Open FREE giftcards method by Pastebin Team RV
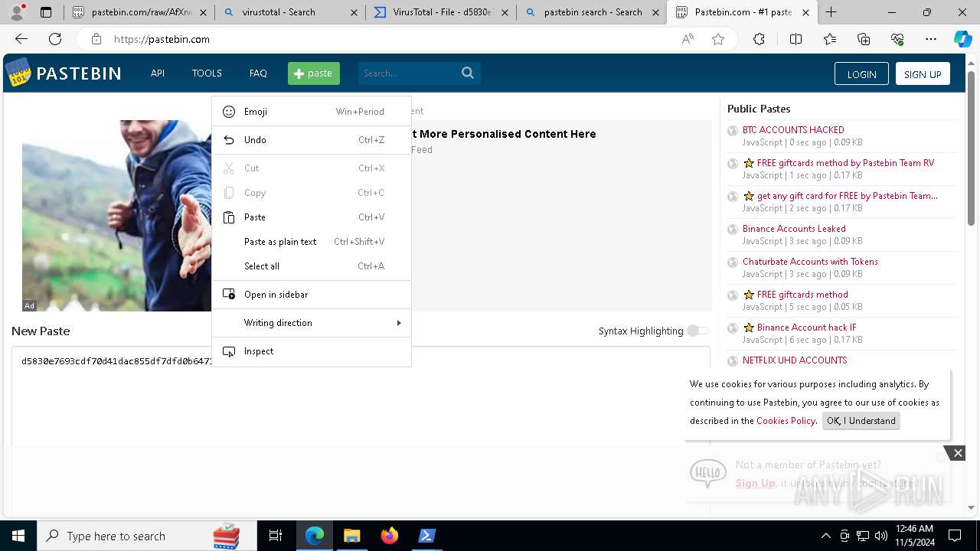The image size is (980, 551). (845, 163)
